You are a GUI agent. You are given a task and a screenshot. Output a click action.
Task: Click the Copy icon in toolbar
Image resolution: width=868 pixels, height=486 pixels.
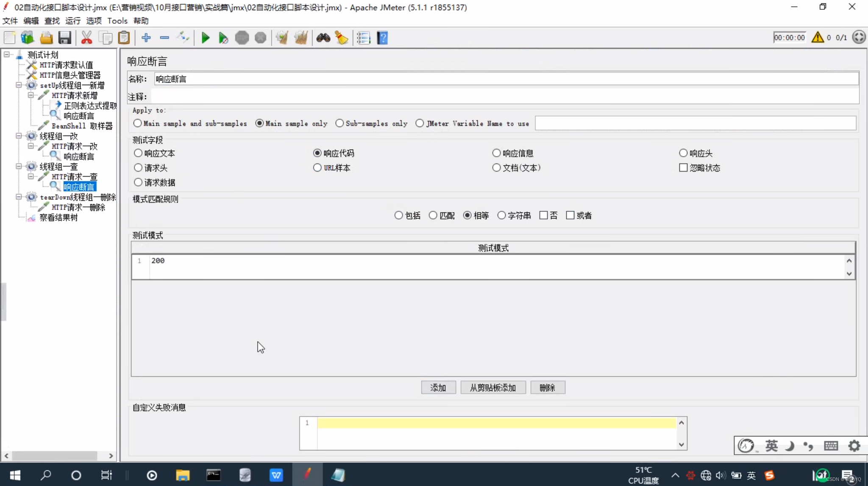pos(105,38)
